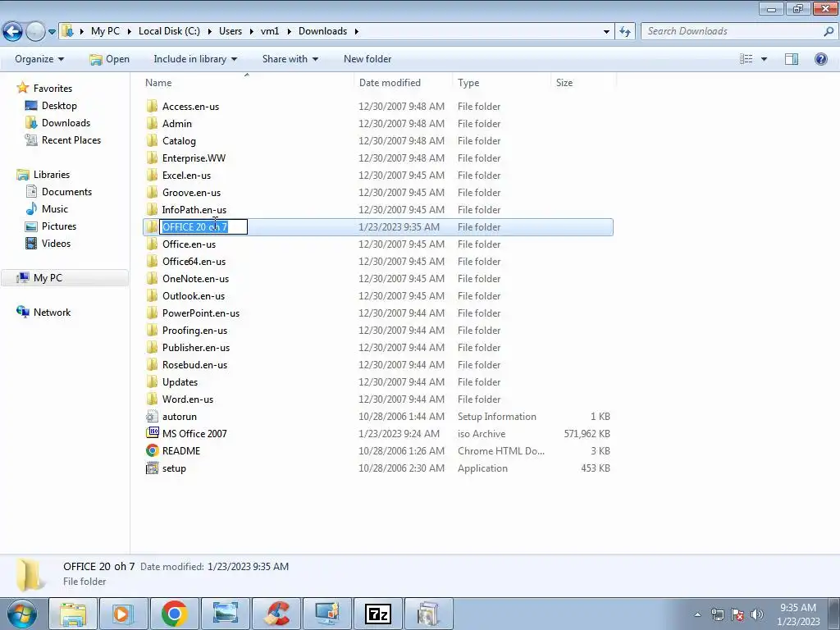This screenshot has width=840, height=630.
Task: Open the Action Center flag icon
Action: coord(737,614)
